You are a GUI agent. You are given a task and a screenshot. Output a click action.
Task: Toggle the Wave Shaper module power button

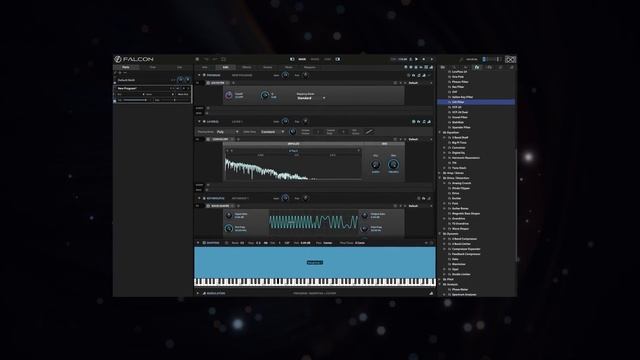(208, 206)
